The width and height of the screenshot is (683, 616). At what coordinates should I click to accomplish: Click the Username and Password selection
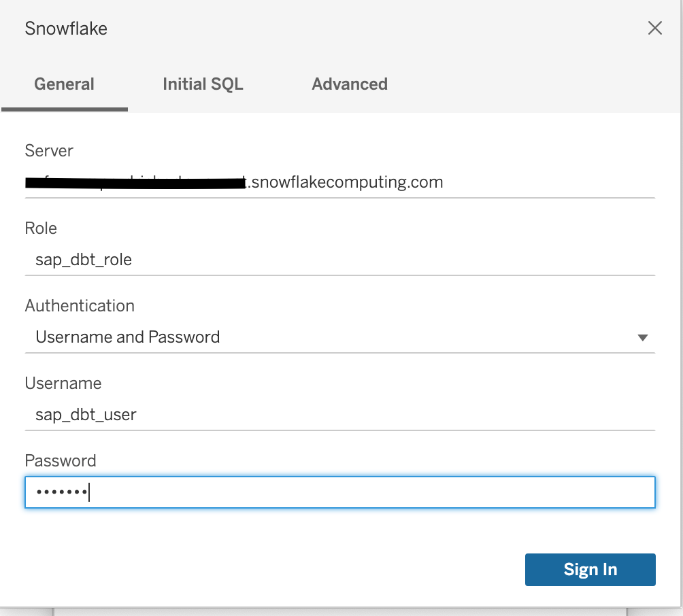(x=127, y=337)
